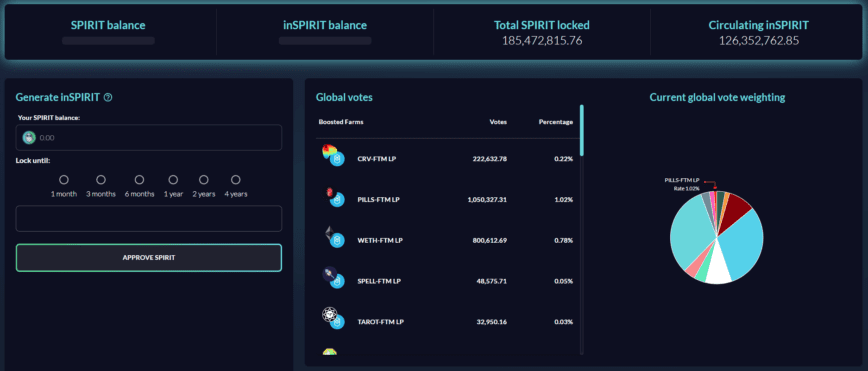Click the PILLS-FTM LP token pair icon
Screen dimensions: 868x371
[333, 197]
